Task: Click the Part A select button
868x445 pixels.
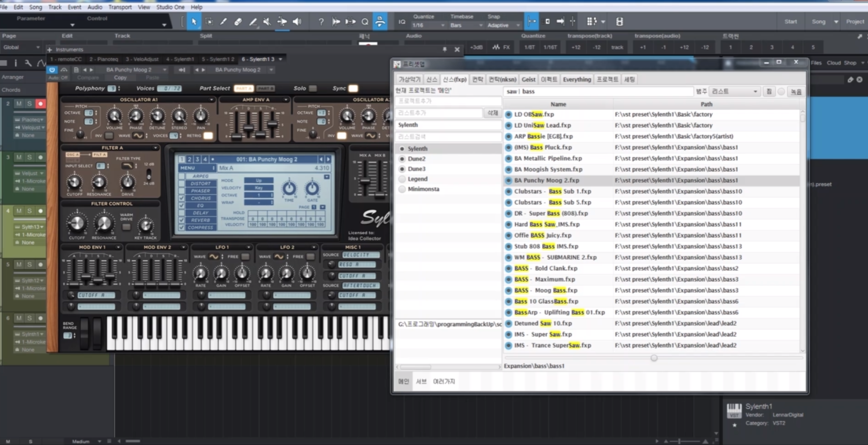Action: 244,88
